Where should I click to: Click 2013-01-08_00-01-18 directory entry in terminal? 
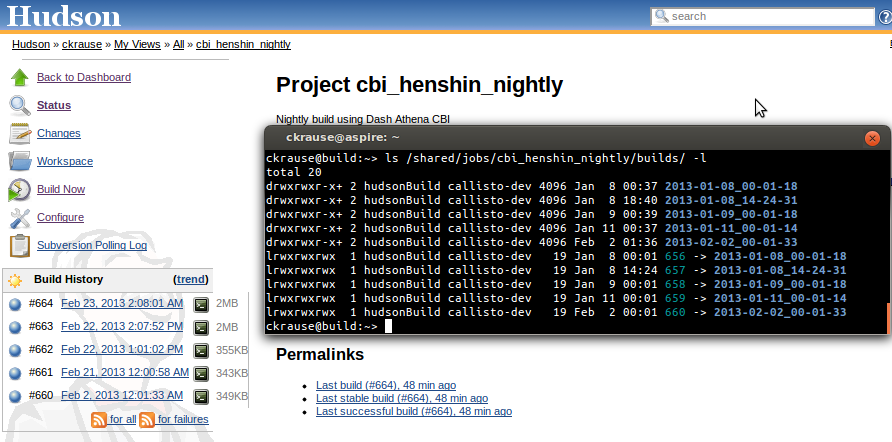[x=731, y=186]
